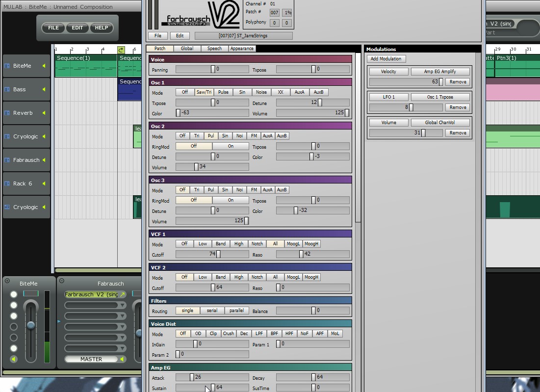Click the BiteMe rack volume fader

pyautogui.click(x=30, y=325)
